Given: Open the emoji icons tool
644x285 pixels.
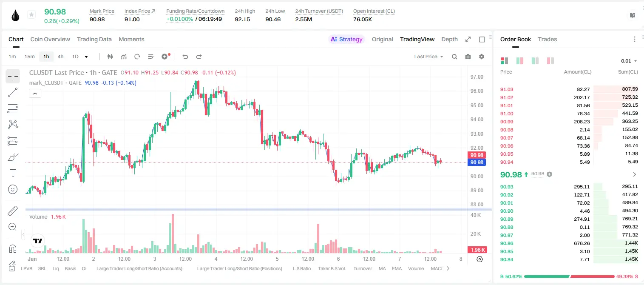Looking at the screenshot, I should (13, 189).
